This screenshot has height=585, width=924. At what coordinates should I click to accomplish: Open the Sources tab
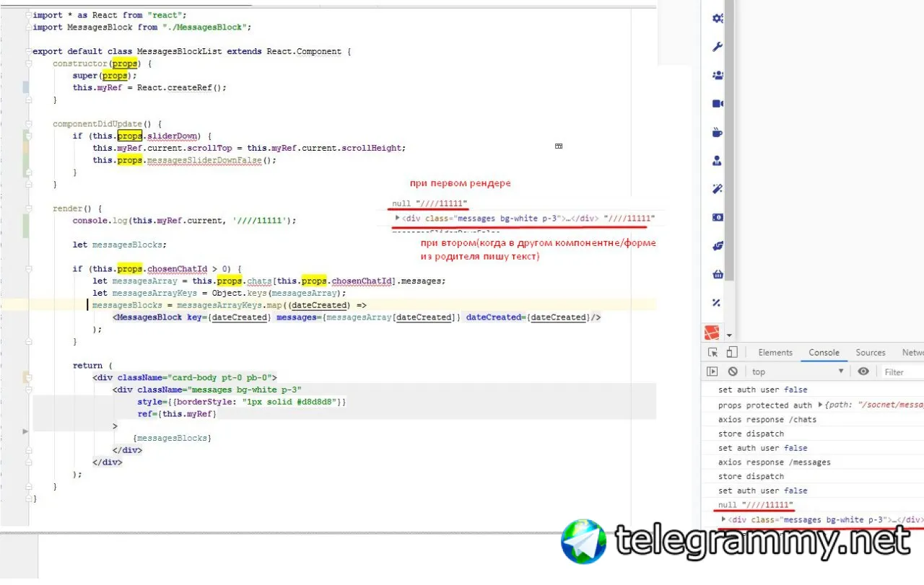871,353
